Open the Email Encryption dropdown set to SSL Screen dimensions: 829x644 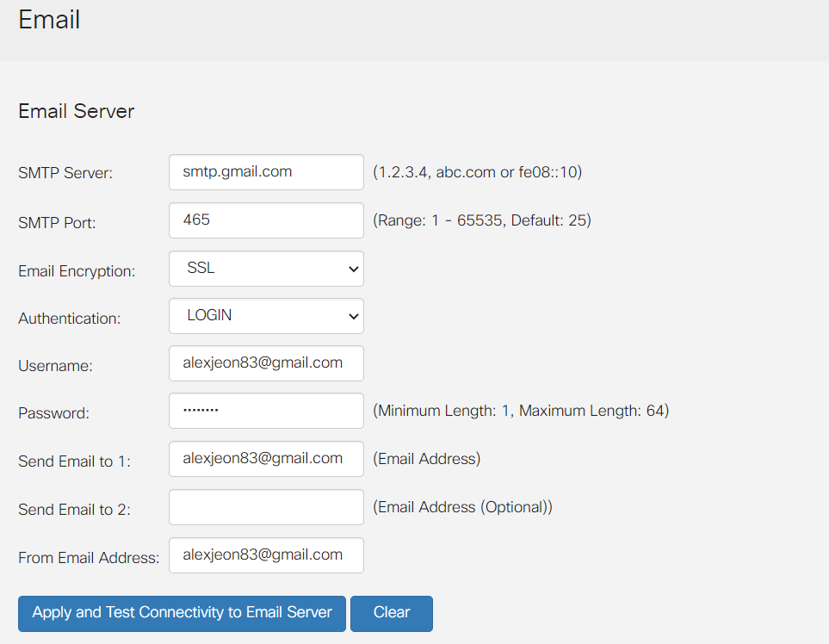click(x=266, y=269)
